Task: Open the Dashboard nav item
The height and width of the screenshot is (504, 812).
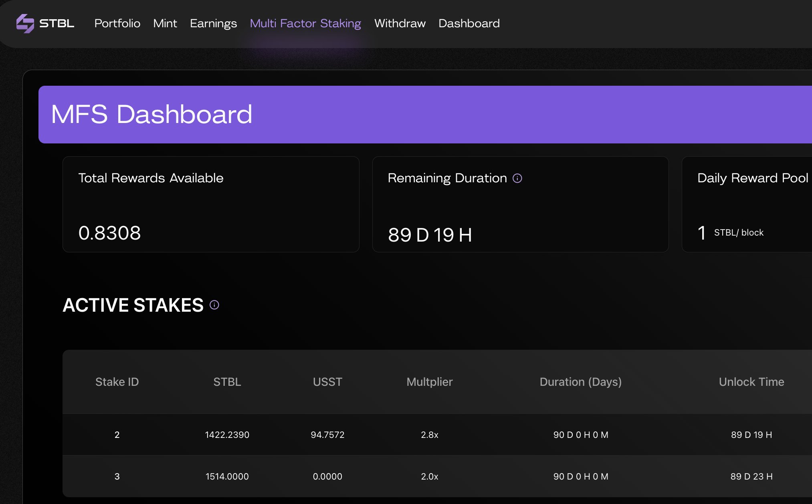Action: click(469, 23)
